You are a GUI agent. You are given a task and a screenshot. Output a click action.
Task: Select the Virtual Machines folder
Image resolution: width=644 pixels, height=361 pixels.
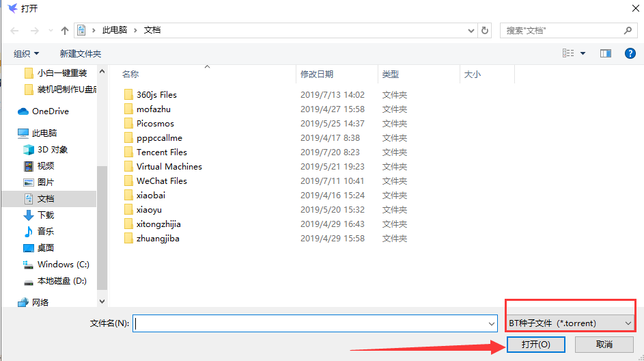click(169, 167)
